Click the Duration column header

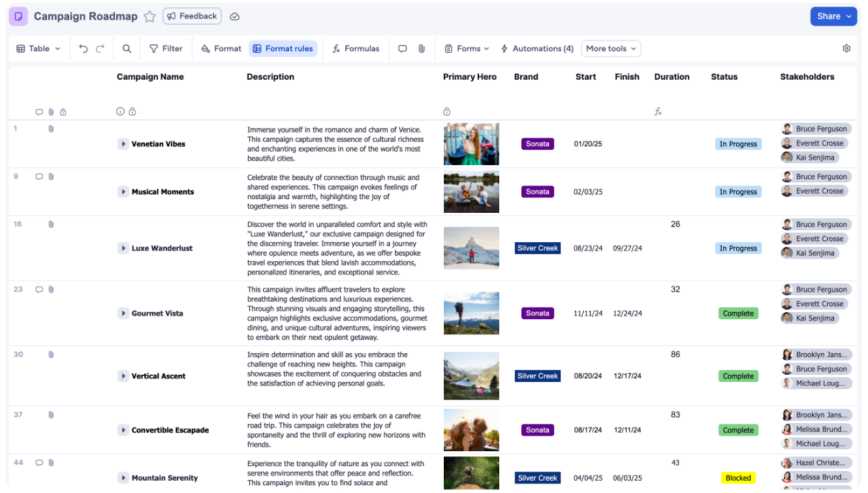(x=672, y=76)
